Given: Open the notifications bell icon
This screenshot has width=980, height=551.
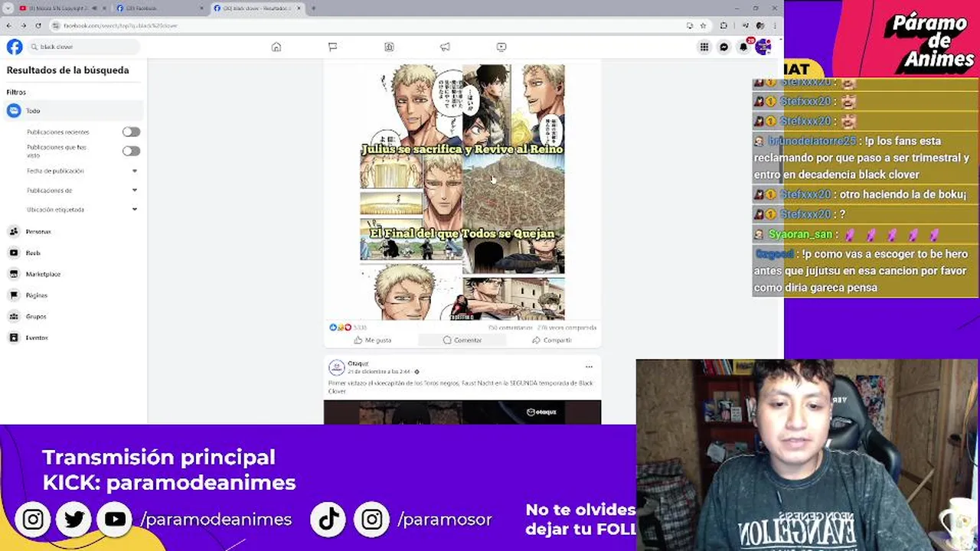Looking at the screenshot, I should [743, 47].
